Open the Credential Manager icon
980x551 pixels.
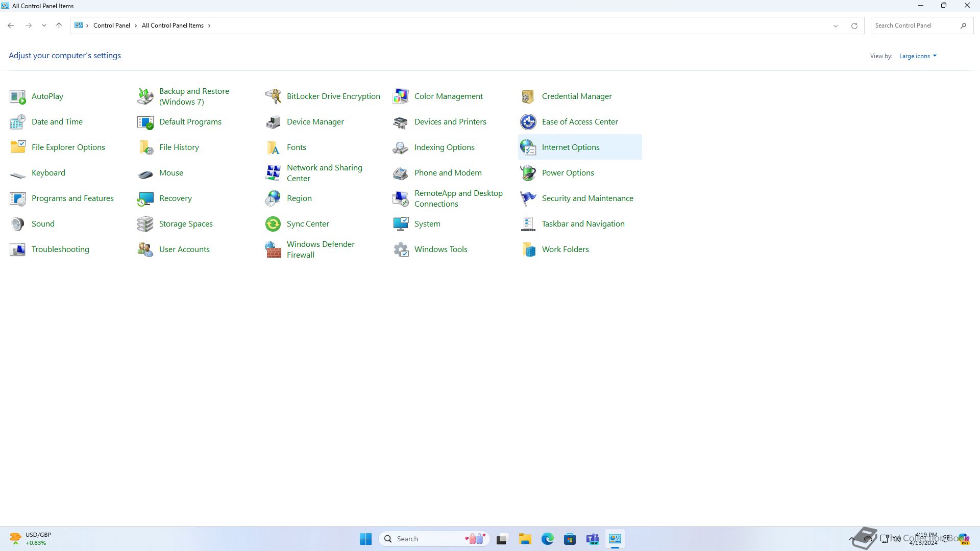click(528, 96)
